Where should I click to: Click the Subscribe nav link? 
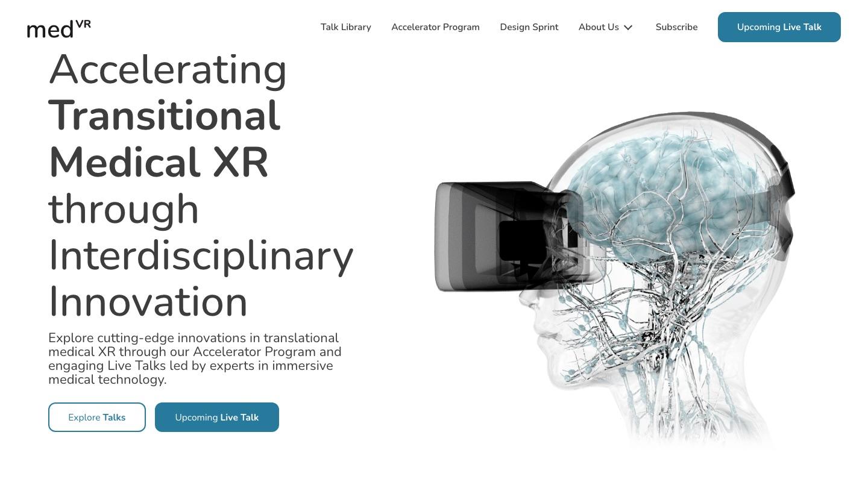click(x=676, y=27)
